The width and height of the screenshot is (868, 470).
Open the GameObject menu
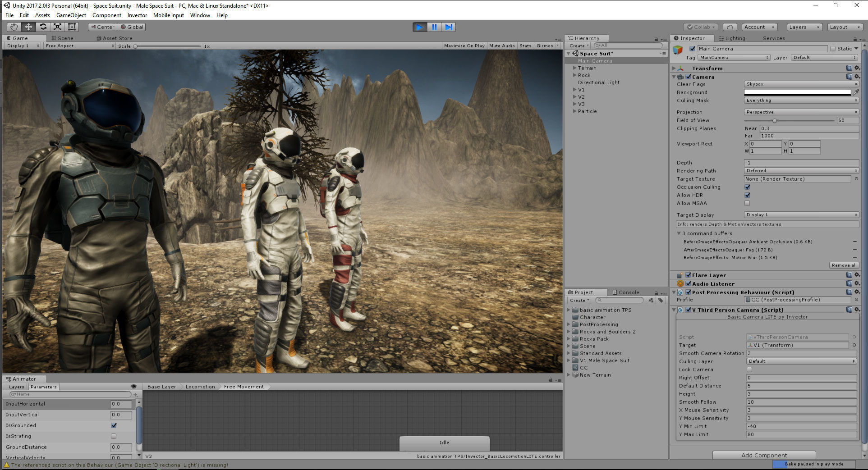pyautogui.click(x=71, y=15)
